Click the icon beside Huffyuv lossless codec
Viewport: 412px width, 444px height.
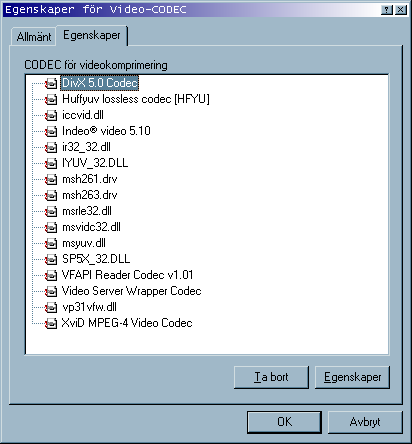(51, 99)
